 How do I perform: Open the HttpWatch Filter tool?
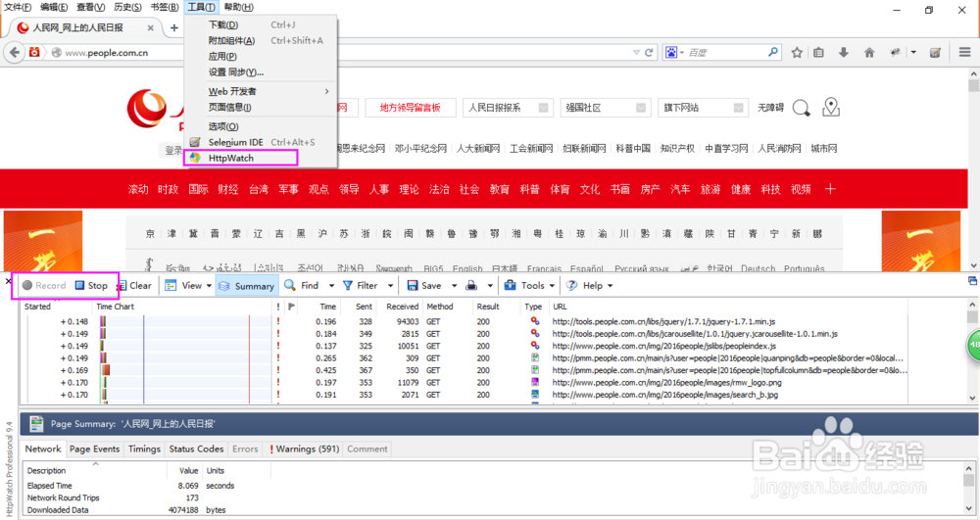click(x=361, y=285)
